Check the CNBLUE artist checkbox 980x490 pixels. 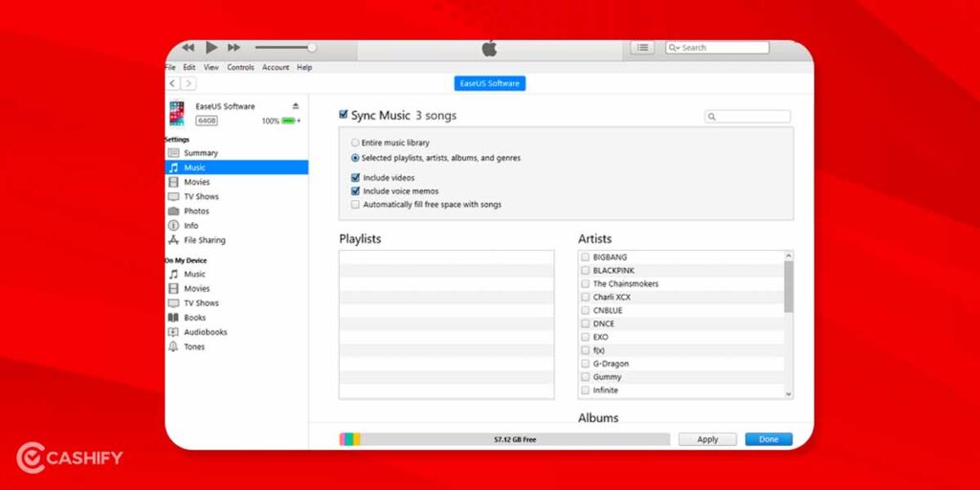pyautogui.click(x=585, y=311)
